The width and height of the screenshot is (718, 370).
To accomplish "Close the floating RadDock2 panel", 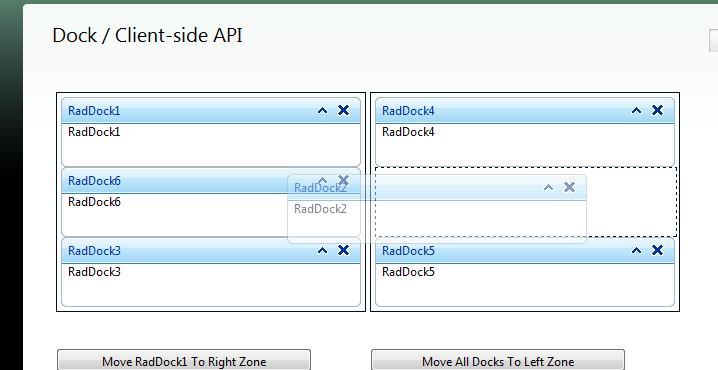I will click(x=569, y=187).
